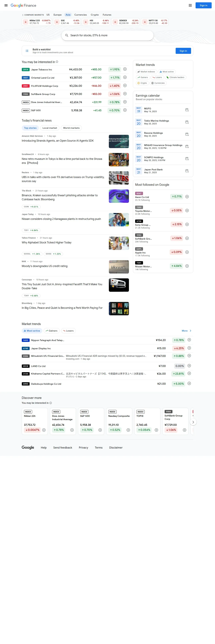
Task: Focus the stock search field
Action: (x=107, y=35)
